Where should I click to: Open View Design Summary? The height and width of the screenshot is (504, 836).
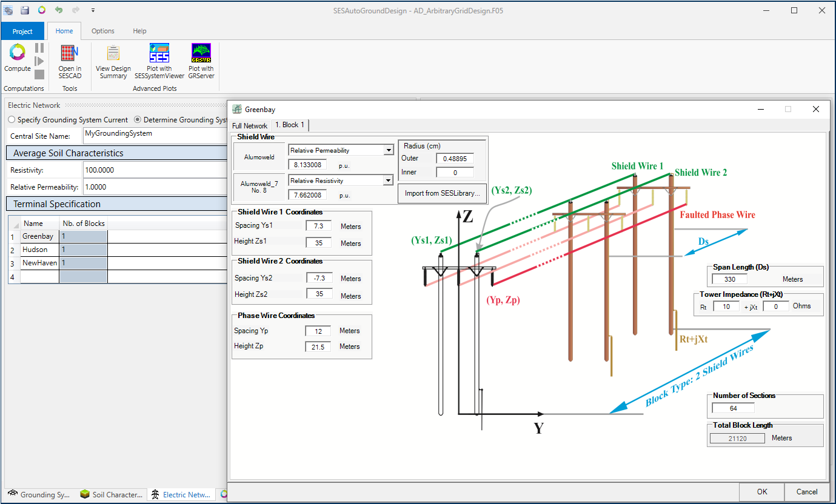113,61
